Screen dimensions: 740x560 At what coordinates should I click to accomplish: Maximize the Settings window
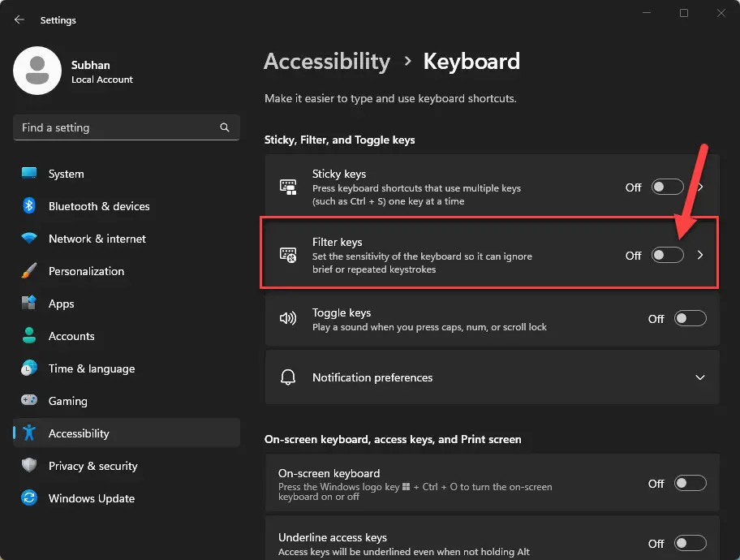point(684,13)
